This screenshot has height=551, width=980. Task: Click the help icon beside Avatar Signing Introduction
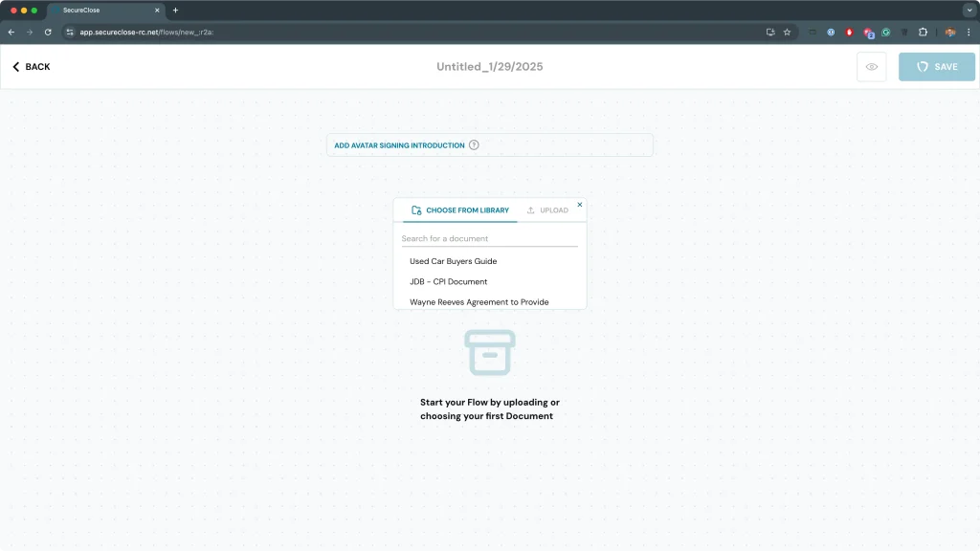[x=474, y=145]
